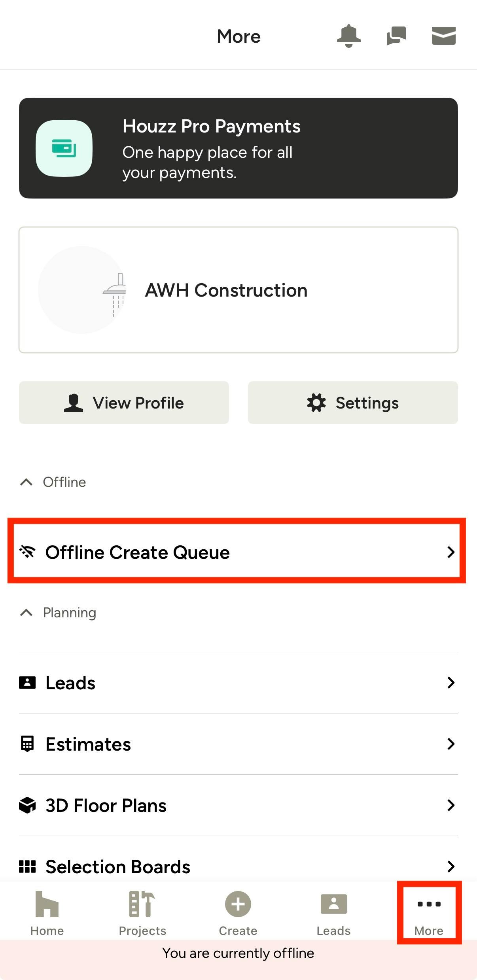This screenshot has width=477, height=980.
Task: Open Settings with the gear button
Action: [x=353, y=403]
